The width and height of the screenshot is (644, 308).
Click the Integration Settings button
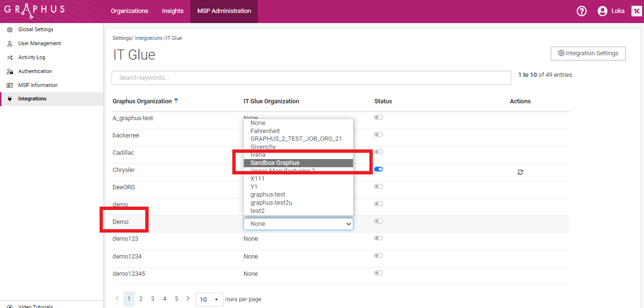(x=588, y=53)
